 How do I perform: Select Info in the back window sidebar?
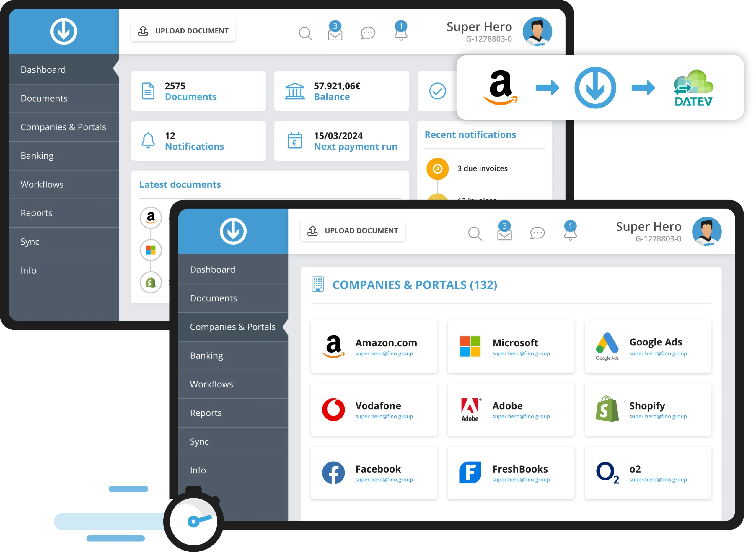pyautogui.click(x=64, y=270)
